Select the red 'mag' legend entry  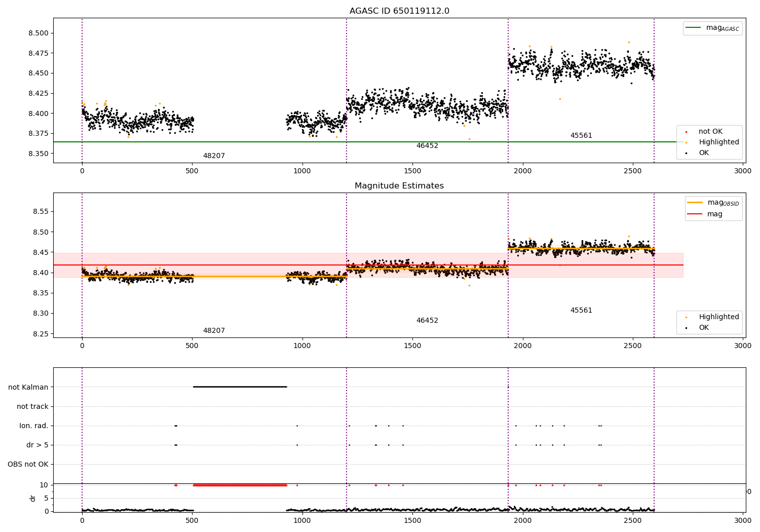705,214
